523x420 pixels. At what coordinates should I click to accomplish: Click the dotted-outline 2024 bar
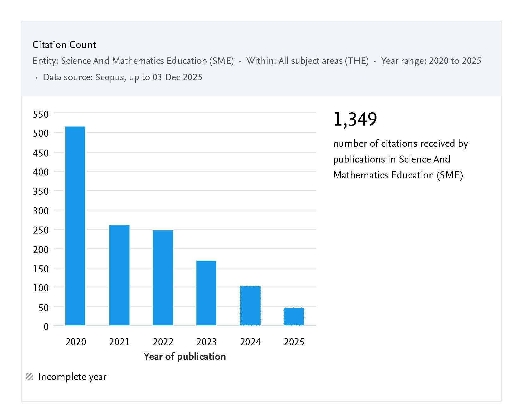coord(250,305)
